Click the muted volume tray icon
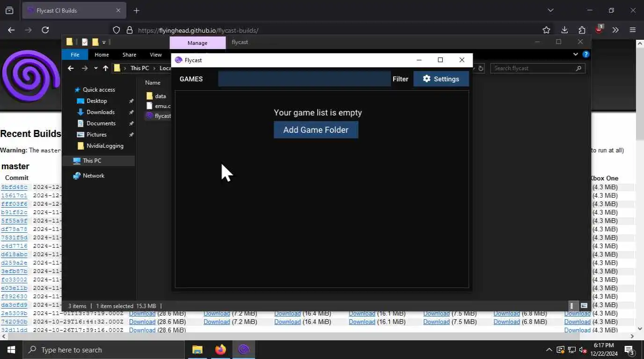Screen dimensions: 644x359 point(583,350)
